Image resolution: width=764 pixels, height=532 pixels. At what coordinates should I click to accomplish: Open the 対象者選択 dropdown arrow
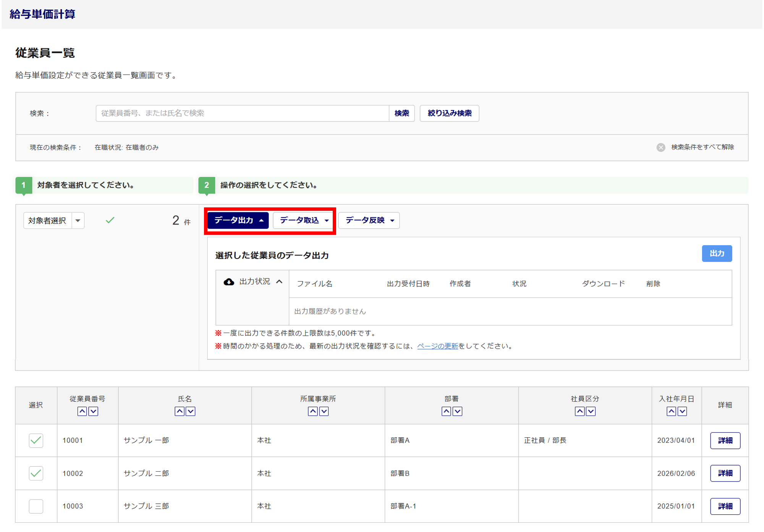point(78,220)
